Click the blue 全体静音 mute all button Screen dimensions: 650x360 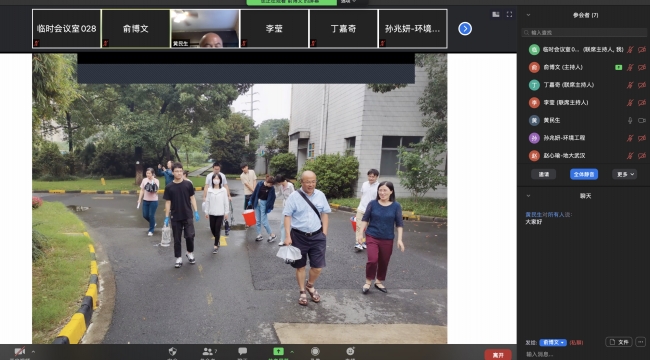584,174
